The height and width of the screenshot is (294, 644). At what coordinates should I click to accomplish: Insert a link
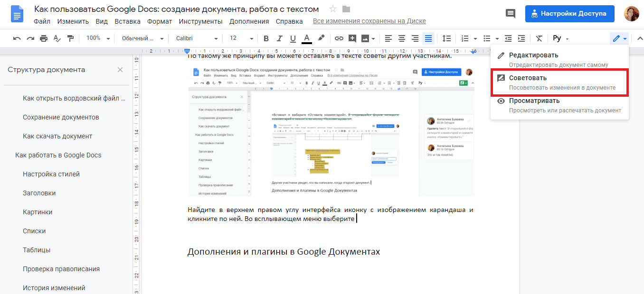tap(339, 38)
